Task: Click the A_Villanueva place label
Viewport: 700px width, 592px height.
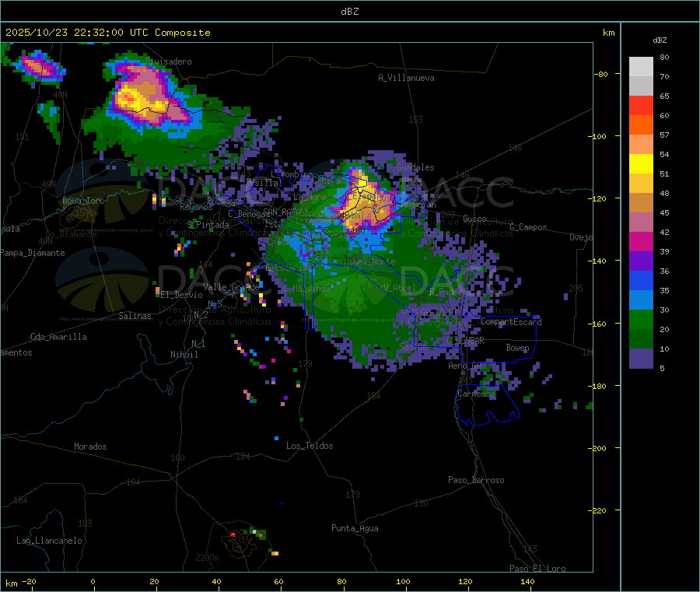Action: [x=406, y=78]
